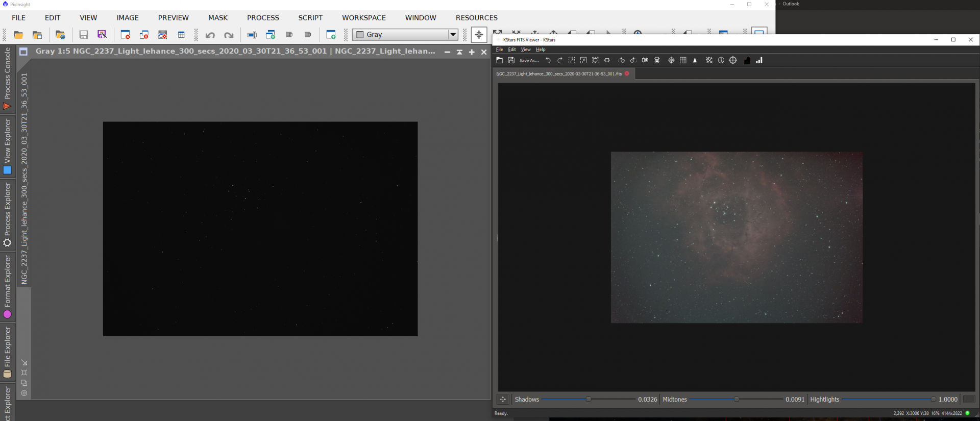Screen dimensions: 980x421
Task: Click Zoom to Fit icon in FITS Viewer
Action: (x=607, y=60)
